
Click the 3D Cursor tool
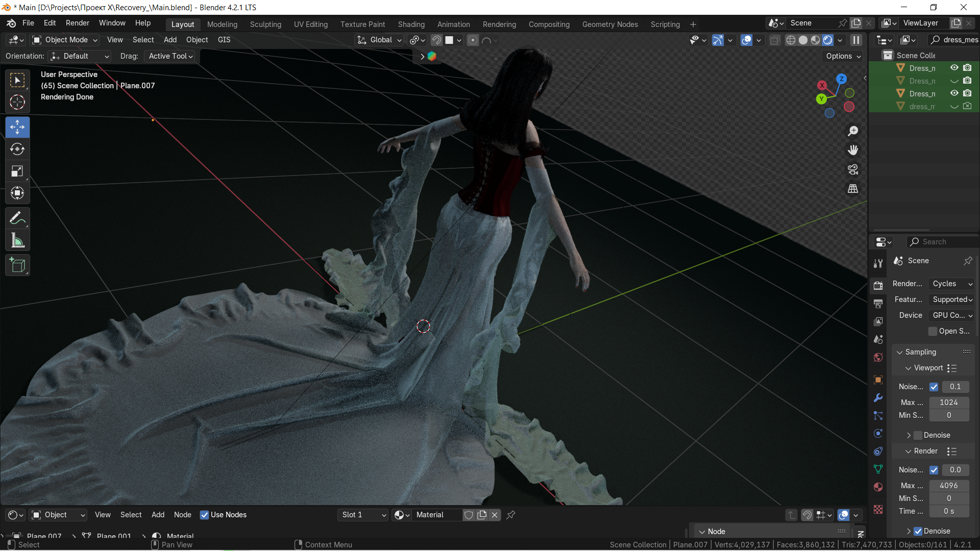pyautogui.click(x=17, y=102)
